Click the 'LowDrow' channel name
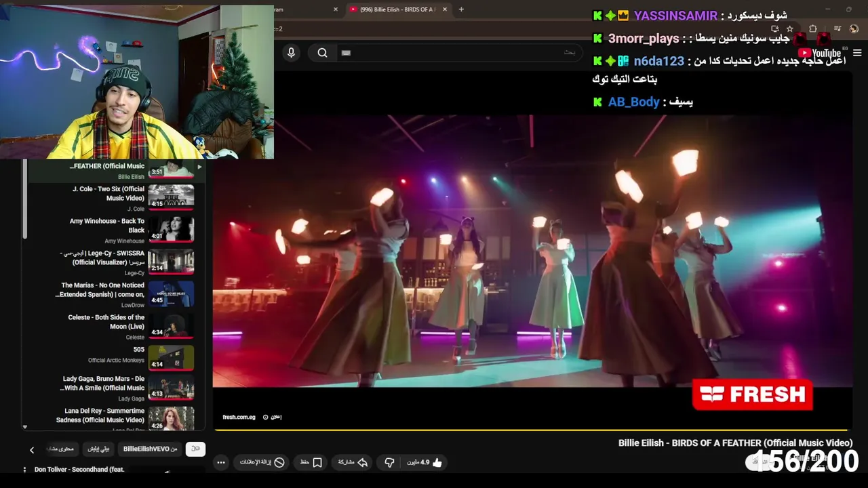This screenshot has width=868, height=488. [x=133, y=305]
